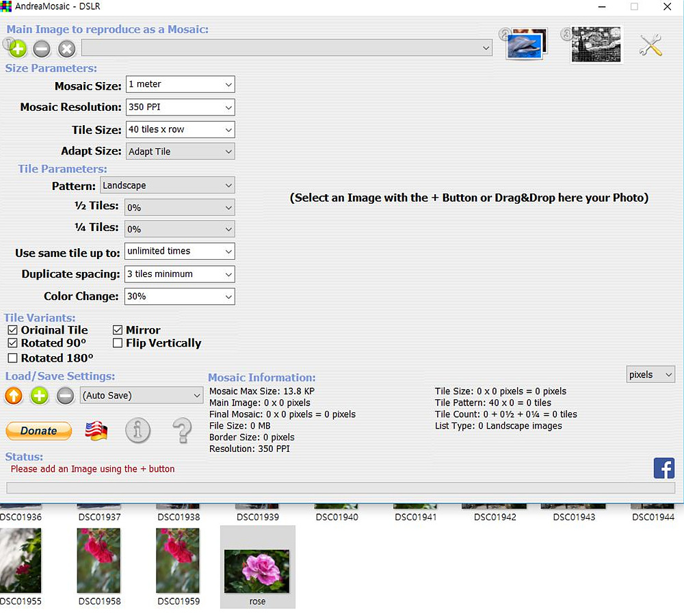Open help with question mark icon
684x616 pixels.
tap(183, 431)
